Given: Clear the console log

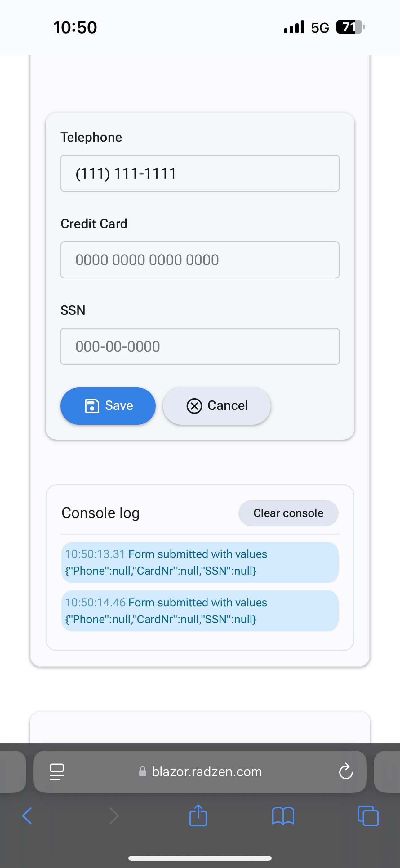Looking at the screenshot, I should pos(289,513).
